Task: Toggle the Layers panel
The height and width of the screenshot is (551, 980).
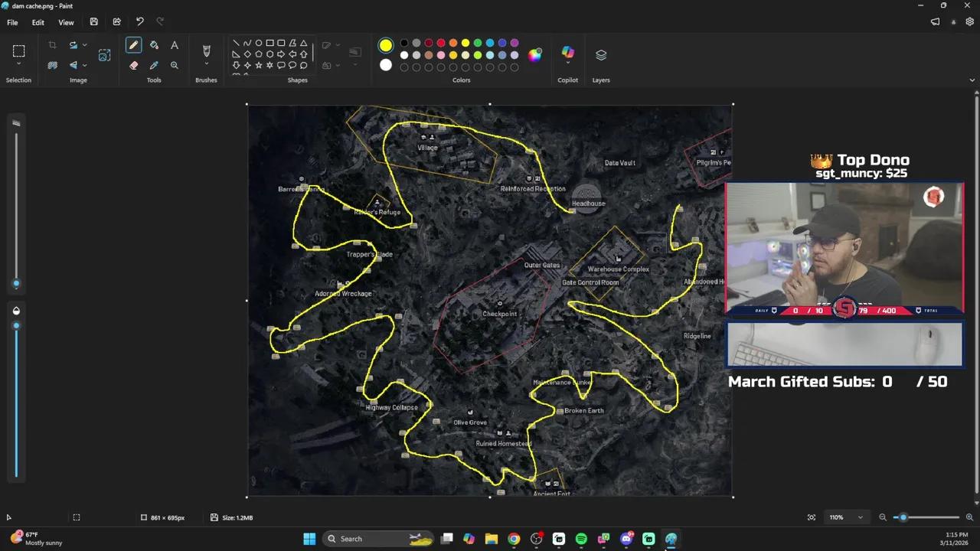Action: [601, 55]
